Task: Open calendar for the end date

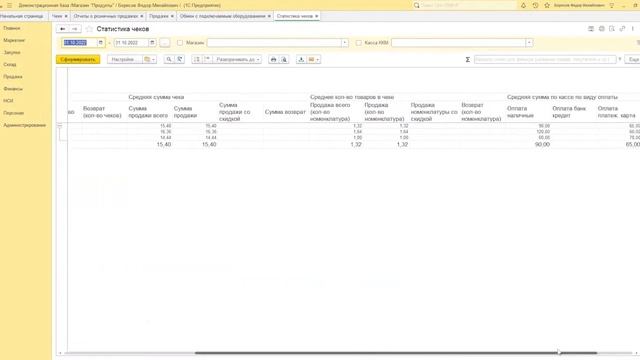Action: [152, 42]
